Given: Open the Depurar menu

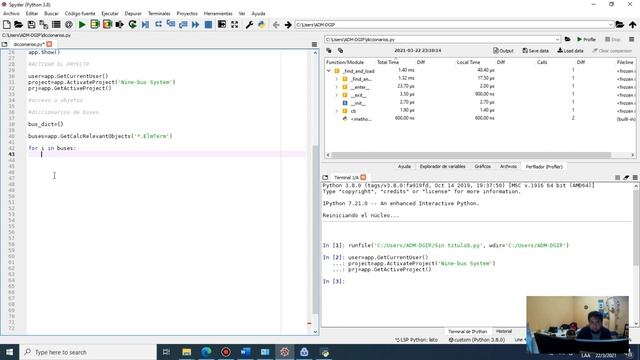Looking at the screenshot, I should point(133,13).
